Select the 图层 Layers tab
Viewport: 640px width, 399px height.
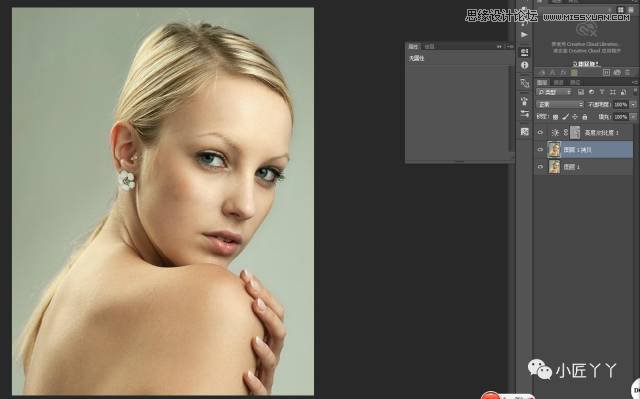[x=542, y=82]
